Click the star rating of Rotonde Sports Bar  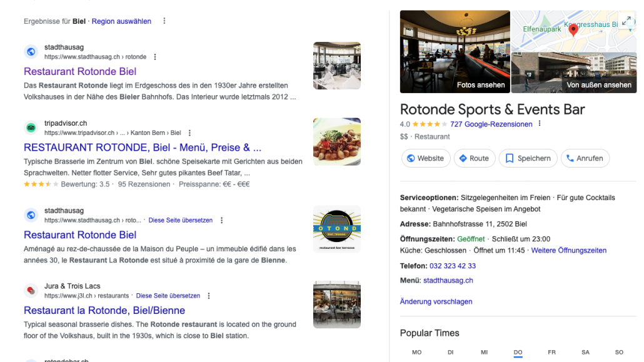pyautogui.click(x=429, y=124)
